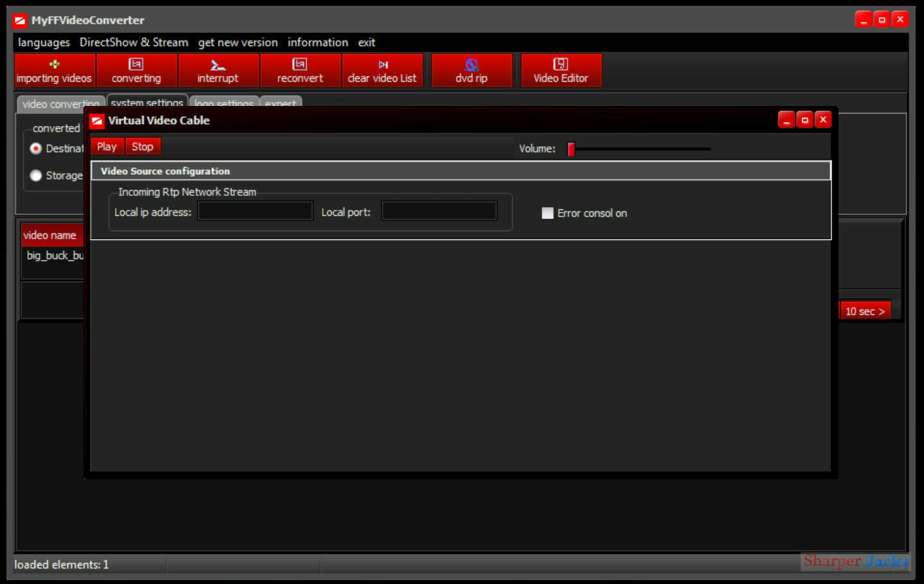
Task: Maximize the MyFFVideoConverter main window
Action: pyautogui.click(x=882, y=20)
